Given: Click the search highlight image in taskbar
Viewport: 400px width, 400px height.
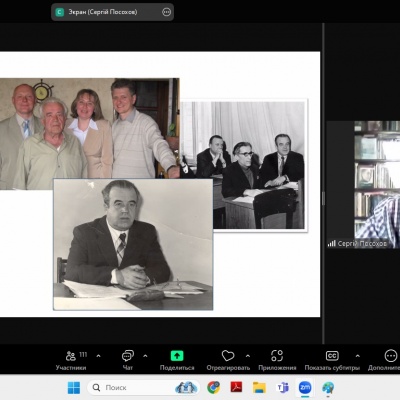Looking at the screenshot, I should (186, 388).
